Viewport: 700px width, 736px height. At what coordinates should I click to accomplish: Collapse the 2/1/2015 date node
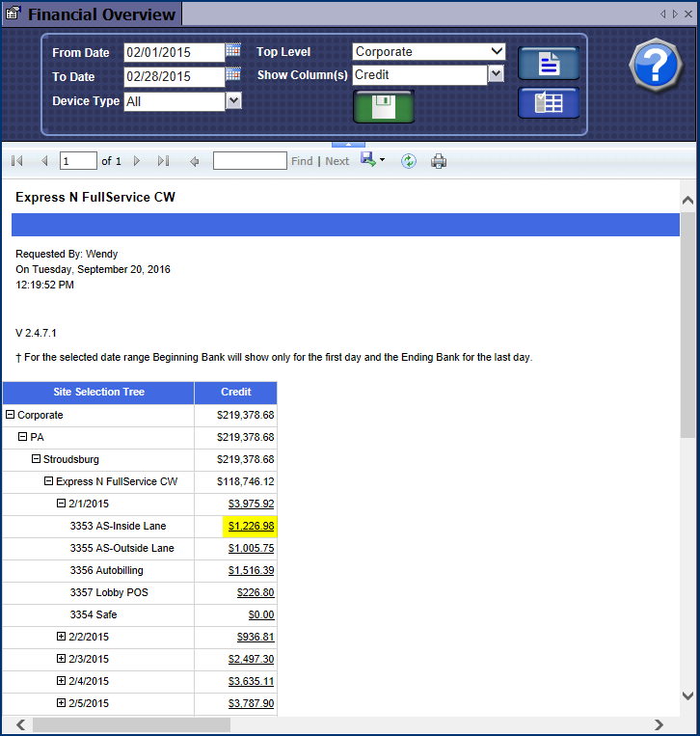coord(61,504)
